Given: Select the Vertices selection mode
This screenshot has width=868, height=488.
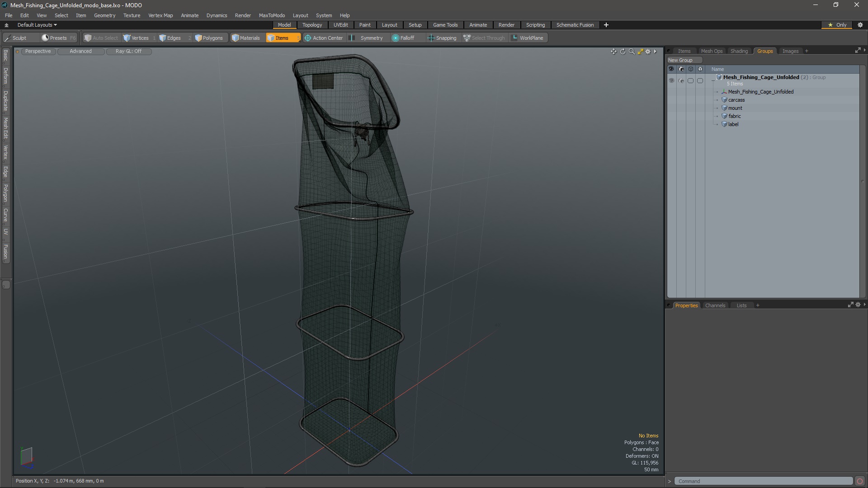Looking at the screenshot, I should pyautogui.click(x=140, y=38).
